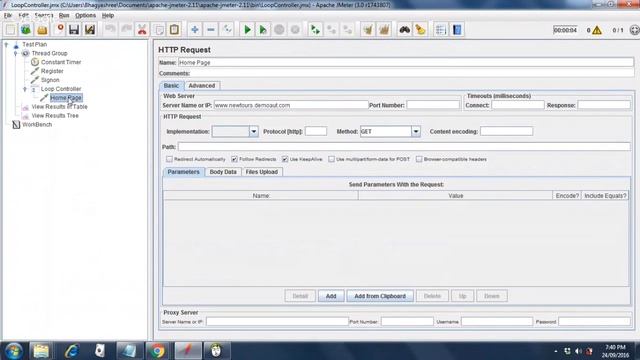This screenshot has height=360, width=640.
Task: Click the Stop test icon
Action: pos(279,29)
